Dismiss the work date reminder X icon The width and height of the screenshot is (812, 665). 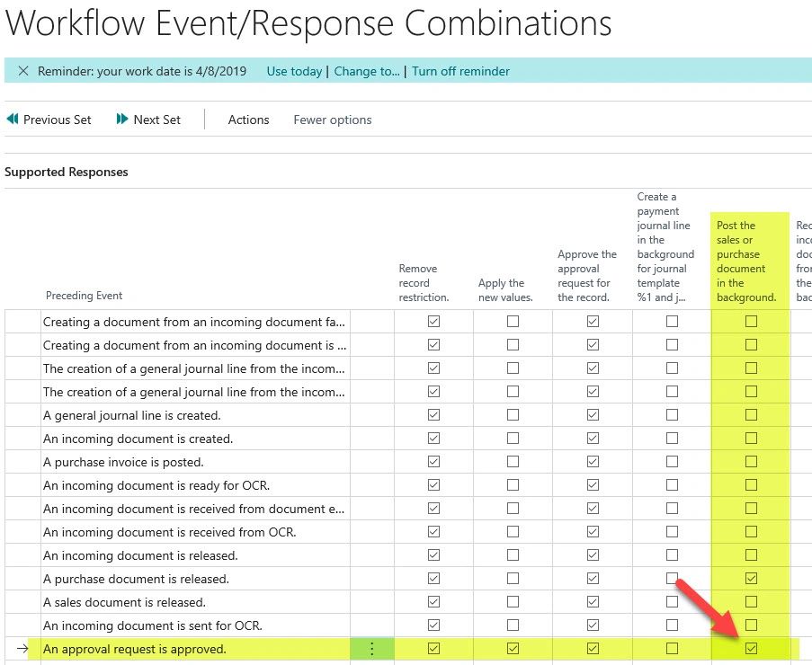click(23, 71)
